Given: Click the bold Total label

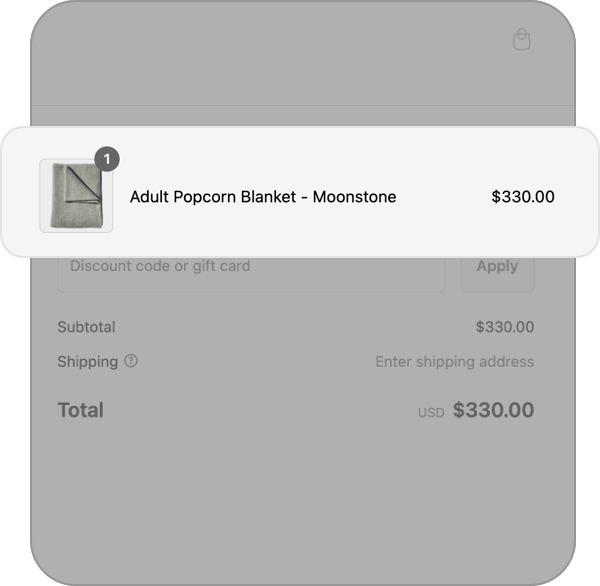Looking at the screenshot, I should coord(81,410).
